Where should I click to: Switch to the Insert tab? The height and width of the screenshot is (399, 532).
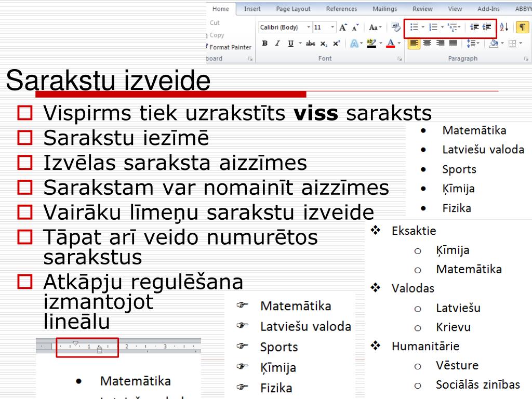(252, 9)
